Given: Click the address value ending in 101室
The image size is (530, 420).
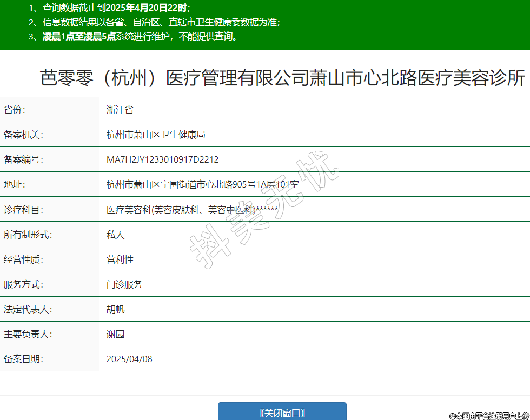Looking at the screenshot, I should [x=202, y=184].
